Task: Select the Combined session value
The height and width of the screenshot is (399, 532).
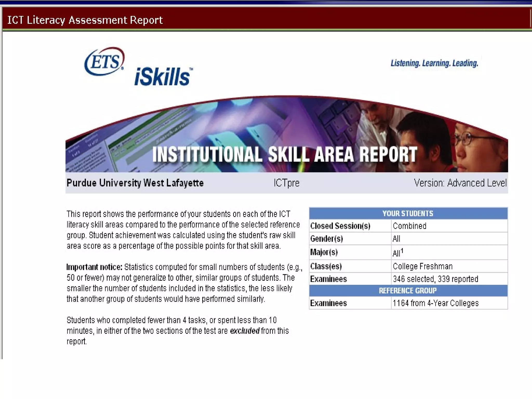Action: 409,226
